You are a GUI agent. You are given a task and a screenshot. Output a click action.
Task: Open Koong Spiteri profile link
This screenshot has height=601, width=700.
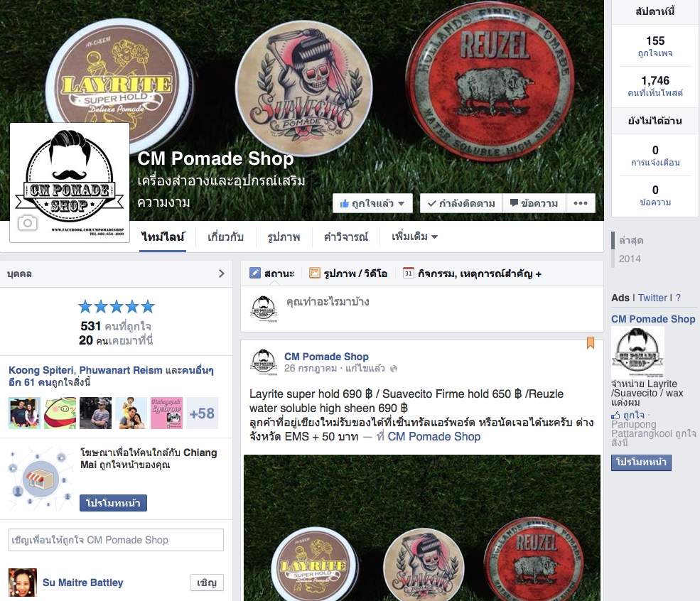(41, 370)
